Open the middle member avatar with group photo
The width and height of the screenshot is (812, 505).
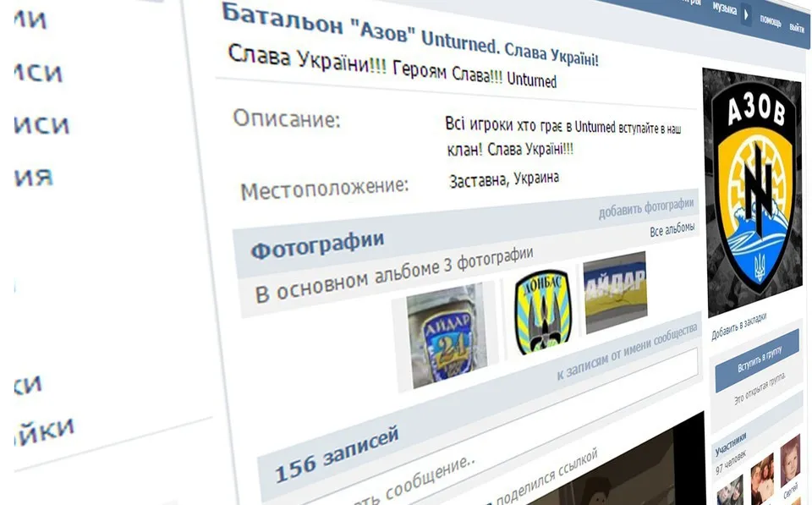click(762, 479)
